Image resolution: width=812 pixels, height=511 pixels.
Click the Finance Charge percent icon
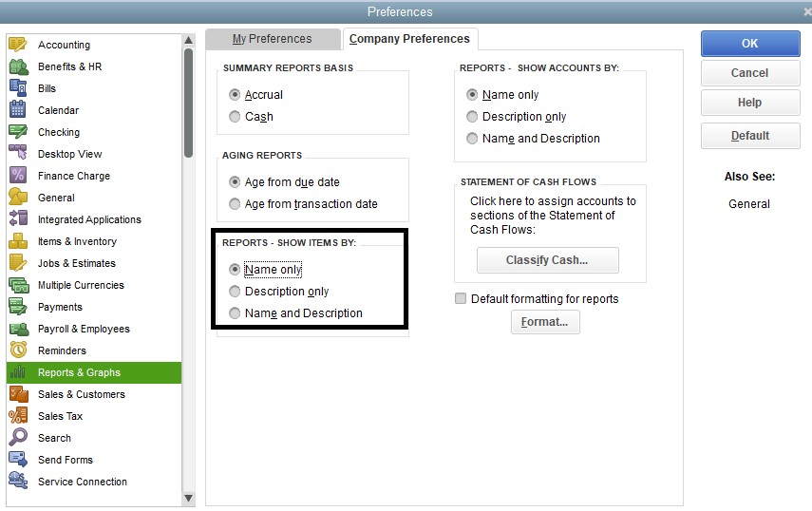[18, 176]
